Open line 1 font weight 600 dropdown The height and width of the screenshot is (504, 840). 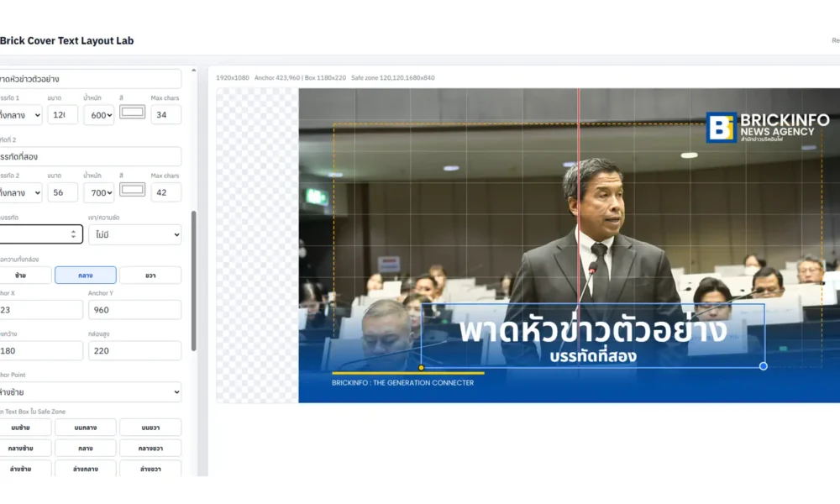98,114
